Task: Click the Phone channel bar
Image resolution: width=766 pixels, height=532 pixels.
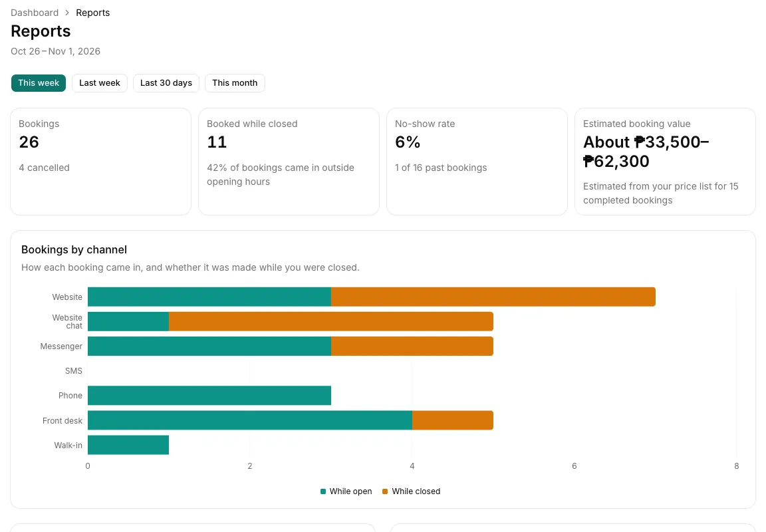Action: [209, 396]
